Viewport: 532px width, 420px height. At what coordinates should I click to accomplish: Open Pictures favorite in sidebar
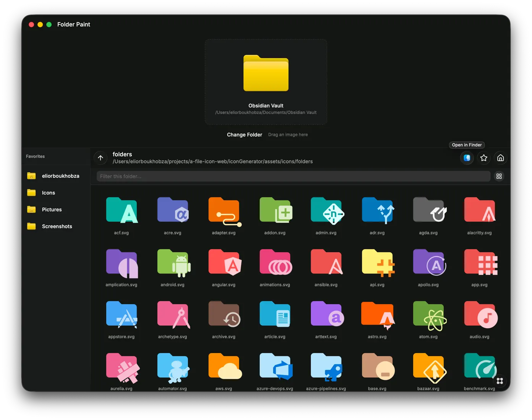[x=56, y=209]
